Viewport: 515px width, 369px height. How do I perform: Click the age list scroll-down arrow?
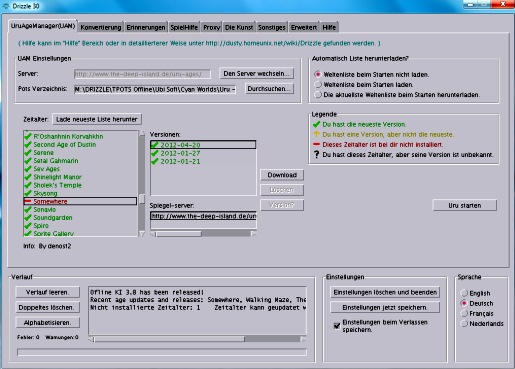142,234
